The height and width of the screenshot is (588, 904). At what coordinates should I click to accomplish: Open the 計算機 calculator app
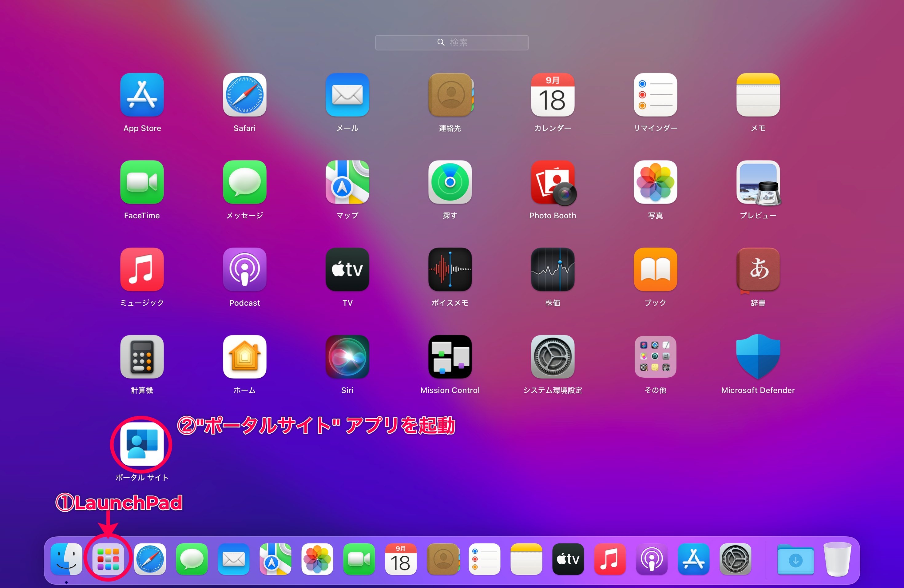click(142, 357)
